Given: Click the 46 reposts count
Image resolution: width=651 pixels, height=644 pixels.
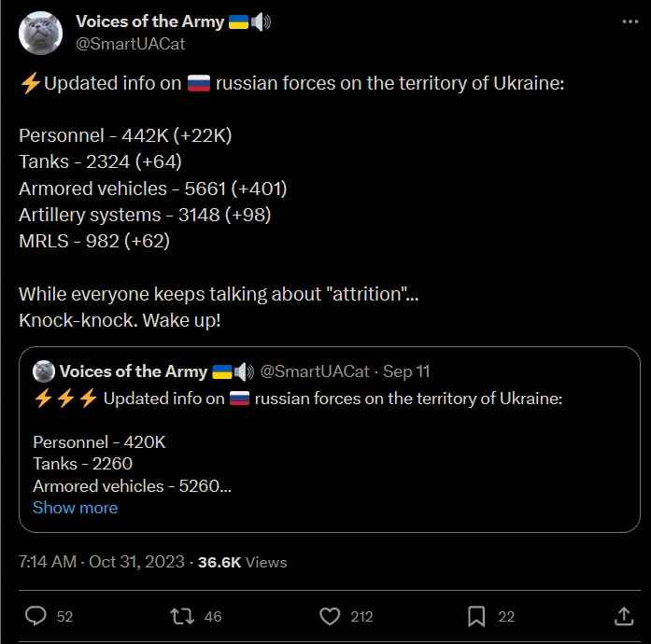Looking at the screenshot, I should (x=212, y=616).
